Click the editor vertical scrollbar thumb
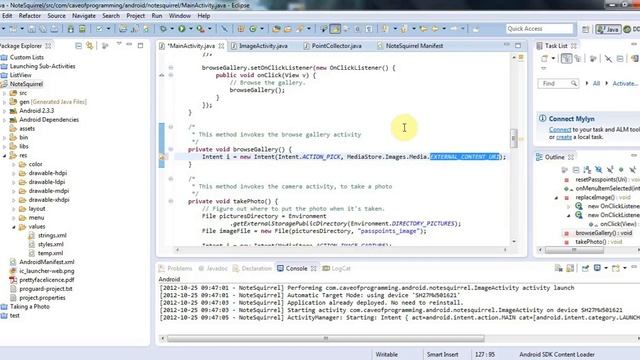 point(514,138)
